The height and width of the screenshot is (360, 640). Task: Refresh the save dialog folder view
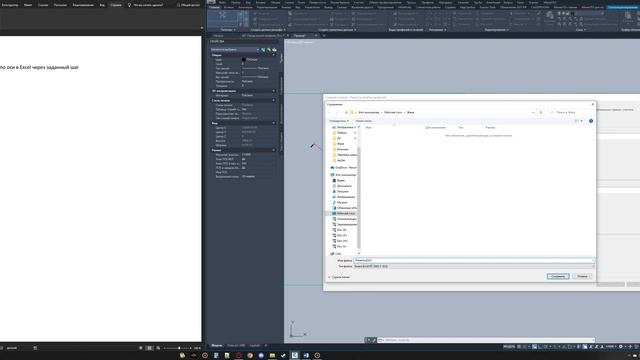pyautogui.click(x=541, y=112)
